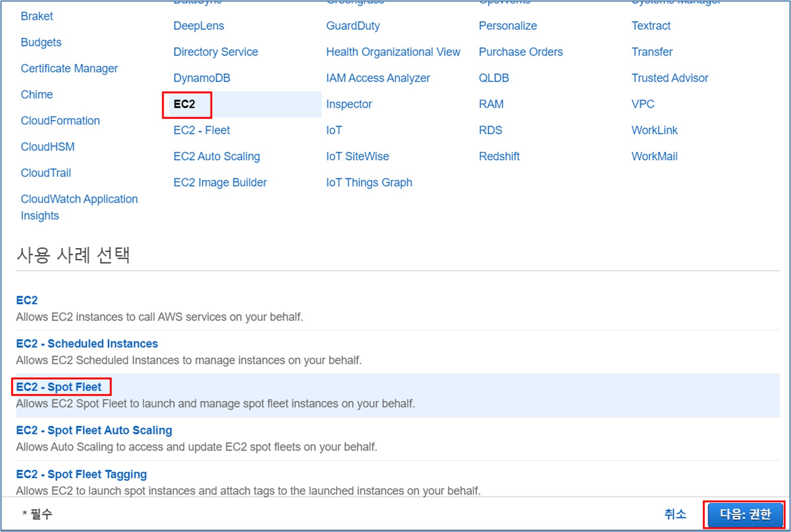Viewport: 791px width, 532px height.
Task: Select EC2 - Spot Fleet Auto Scaling use case
Action: 94,430
